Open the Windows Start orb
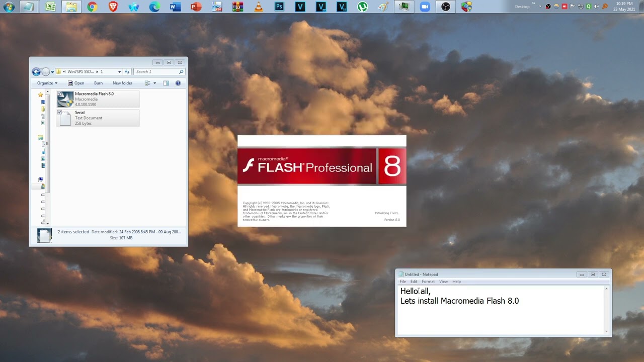Screen dimensions: 644x362 click(9, 7)
